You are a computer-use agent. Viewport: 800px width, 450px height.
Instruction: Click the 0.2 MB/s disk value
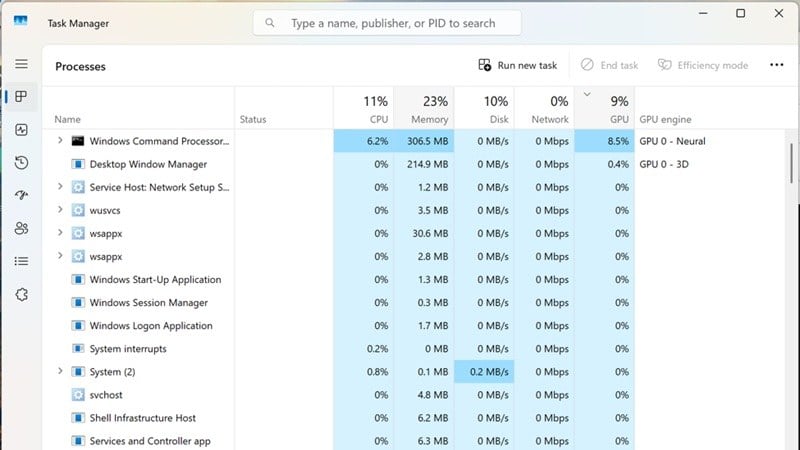(x=489, y=372)
